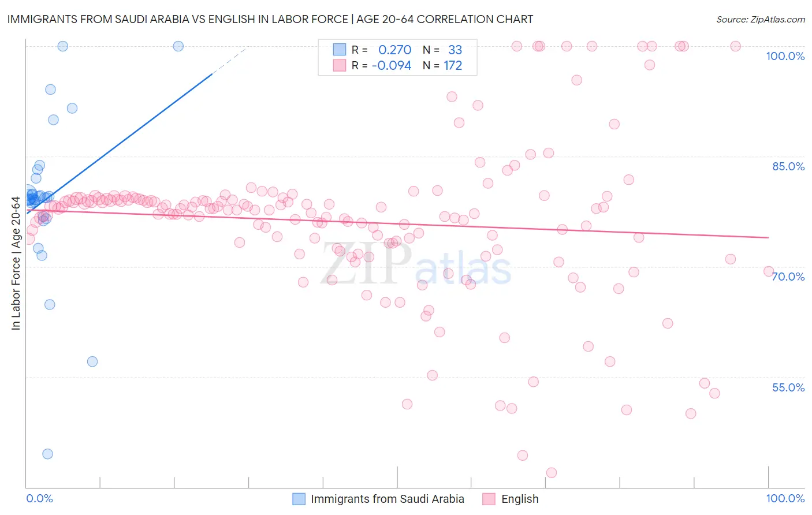
Task: Select the pink swatch in the correlation stats box
Action: coord(339,65)
